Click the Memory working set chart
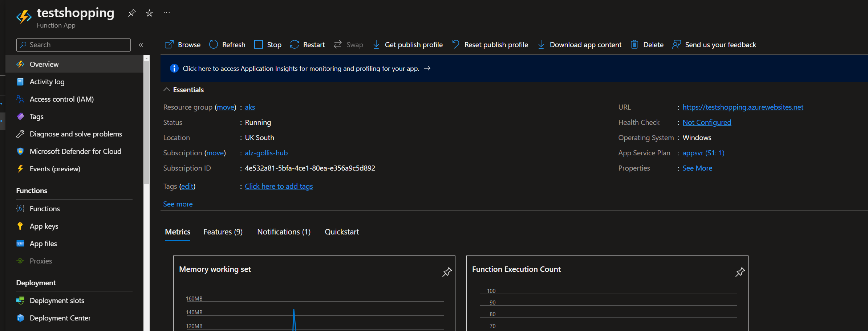Screen dimensions: 868x331 (x=314, y=293)
